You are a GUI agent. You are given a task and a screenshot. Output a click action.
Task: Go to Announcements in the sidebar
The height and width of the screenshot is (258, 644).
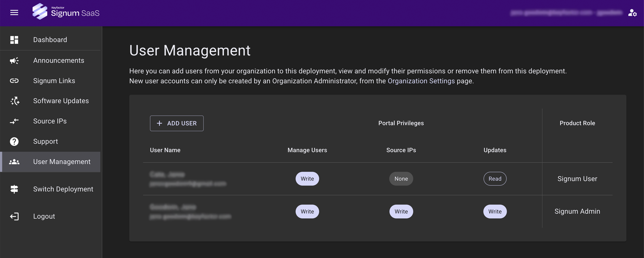click(x=59, y=60)
